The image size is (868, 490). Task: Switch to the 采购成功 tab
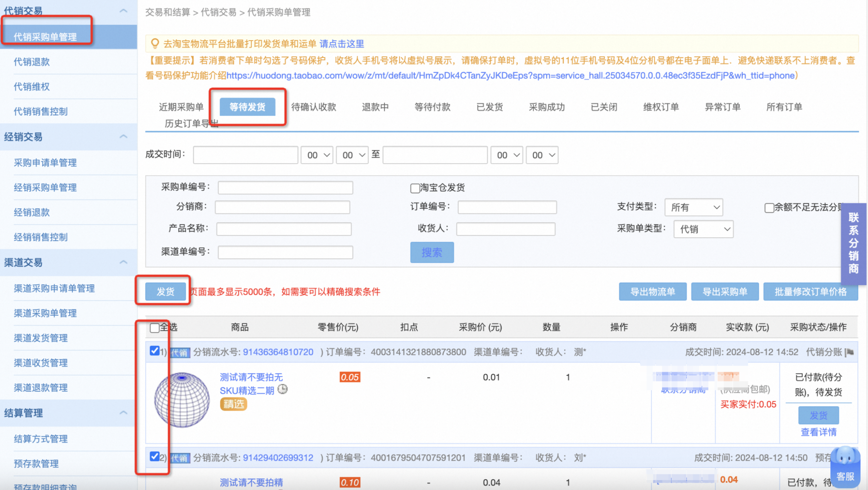547,107
